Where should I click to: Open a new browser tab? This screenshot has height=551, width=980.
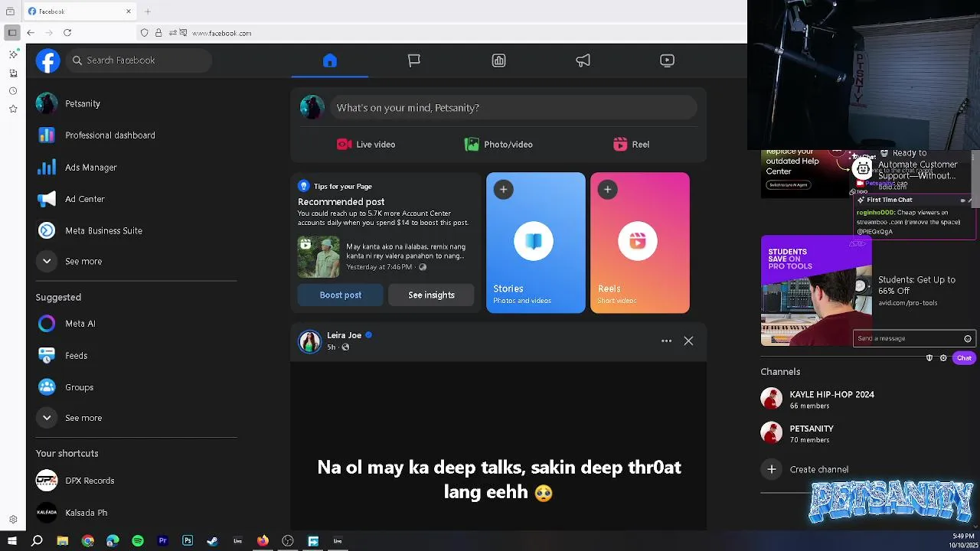pos(148,11)
